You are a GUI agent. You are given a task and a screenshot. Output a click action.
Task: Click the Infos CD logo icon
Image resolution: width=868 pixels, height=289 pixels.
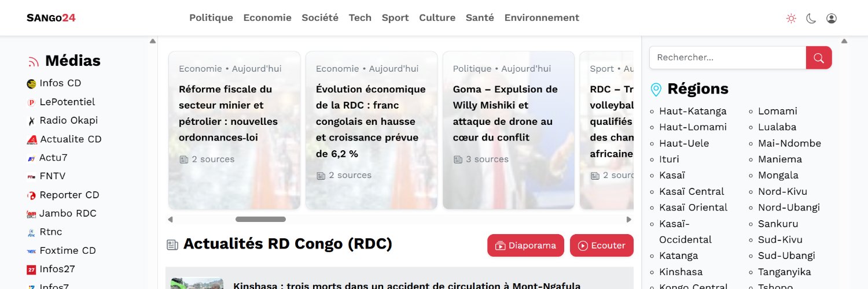point(31,84)
